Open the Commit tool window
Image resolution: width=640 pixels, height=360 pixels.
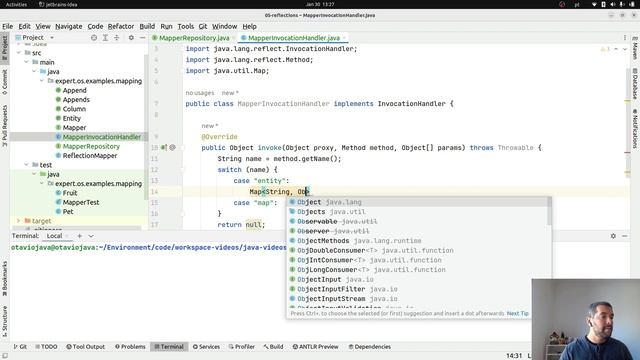[4, 82]
